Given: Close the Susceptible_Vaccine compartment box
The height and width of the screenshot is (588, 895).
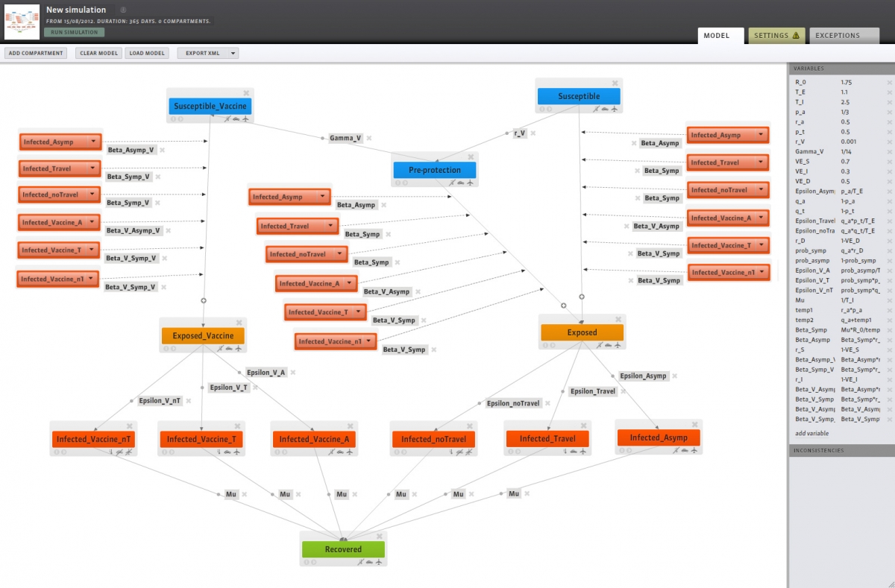Looking at the screenshot, I should [246, 94].
